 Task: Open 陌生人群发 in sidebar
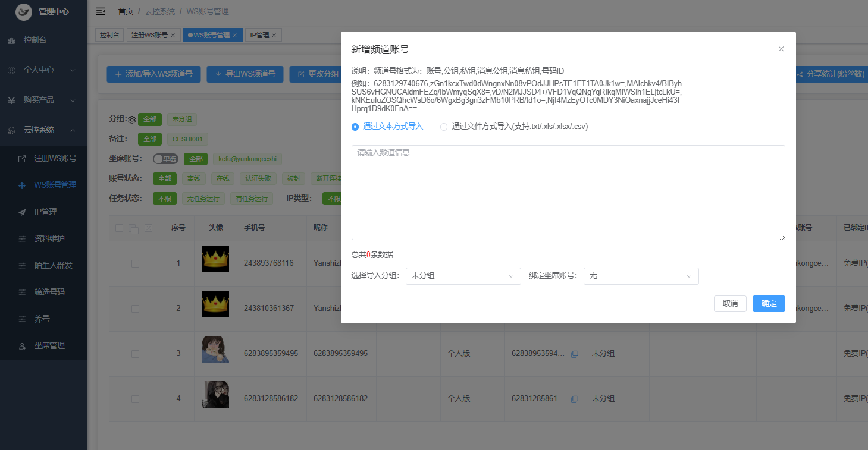pyautogui.click(x=43, y=265)
